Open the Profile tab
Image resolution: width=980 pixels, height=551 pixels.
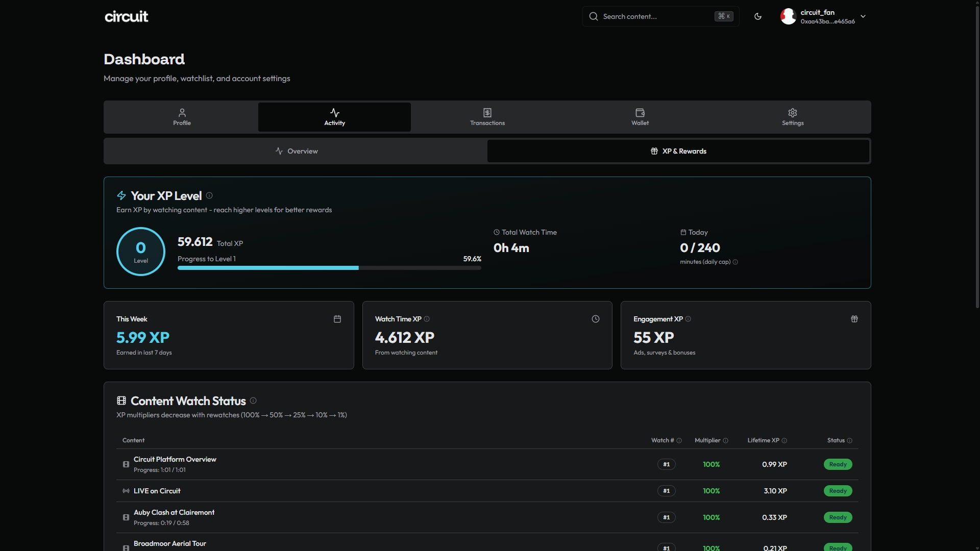pyautogui.click(x=182, y=117)
